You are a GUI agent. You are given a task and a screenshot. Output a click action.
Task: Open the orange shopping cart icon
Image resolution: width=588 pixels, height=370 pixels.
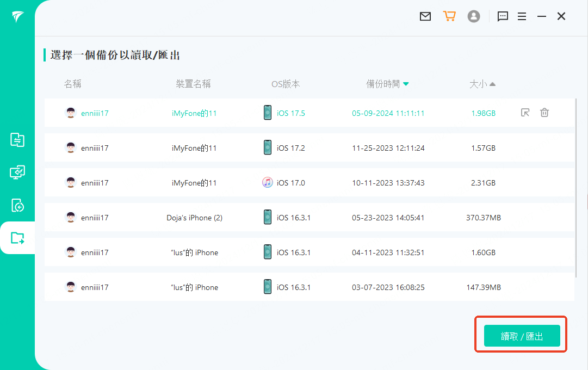(x=449, y=16)
